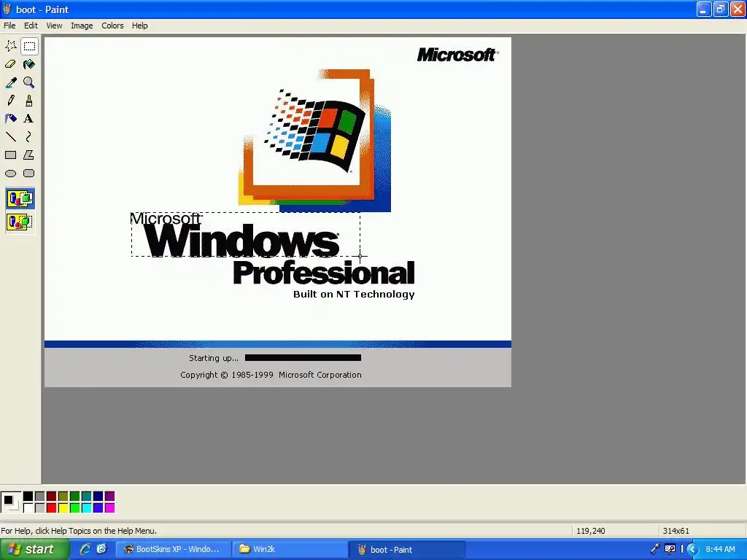
Task: Choose the Eraser tool
Action: pos(11,64)
